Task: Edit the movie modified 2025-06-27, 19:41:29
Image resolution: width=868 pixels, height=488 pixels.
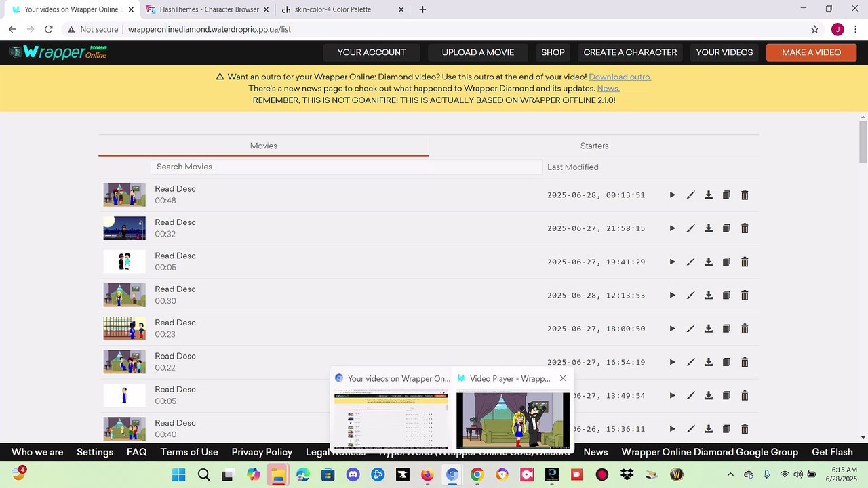Action: coord(690,262)
